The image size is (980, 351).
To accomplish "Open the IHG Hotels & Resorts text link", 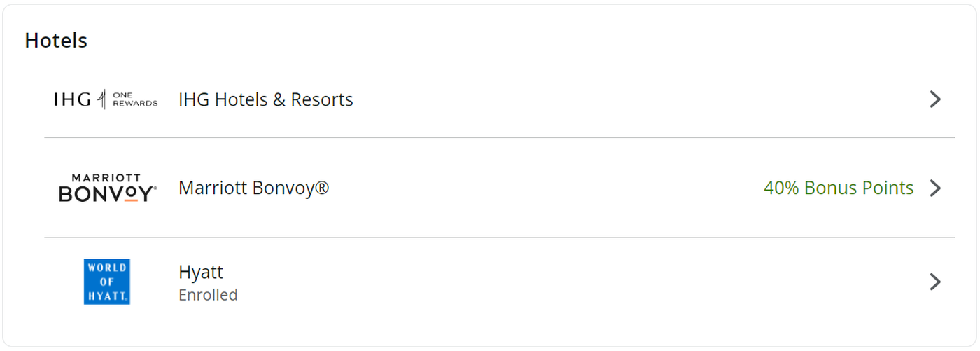I will pyautogui.click(x=266, y=99).
